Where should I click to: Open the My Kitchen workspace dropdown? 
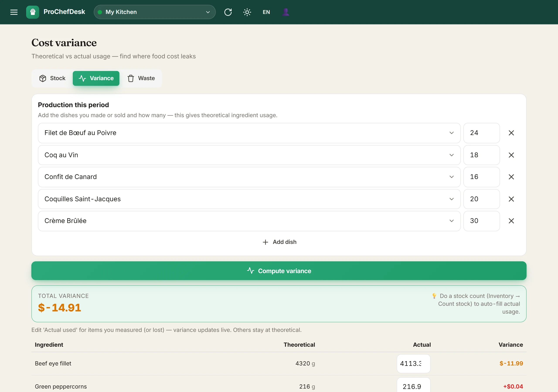(x=155, y=12)
